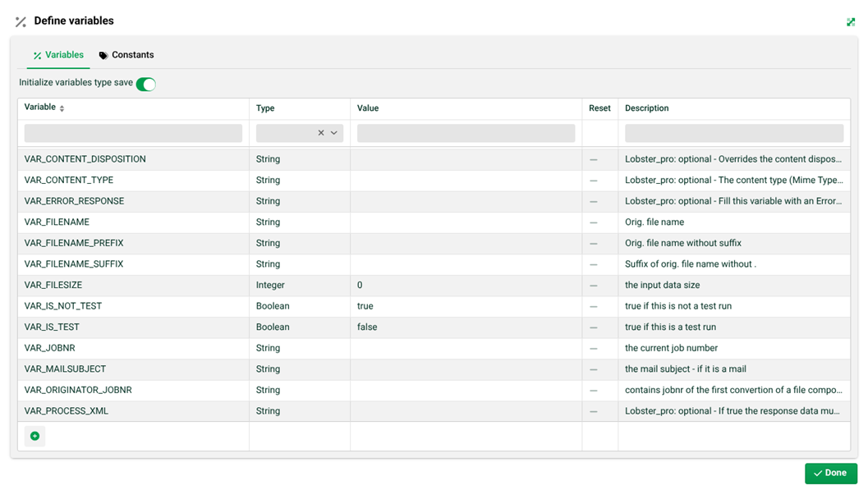Click the Done button
This screenshot has width=868, height=490.
click(831, 474)
